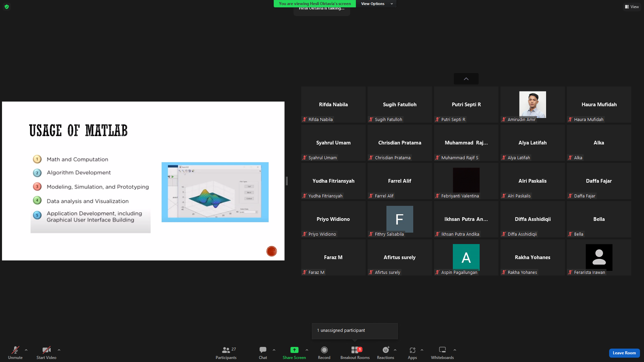The image size is (644, 362).
Task: Click the muted mic icon for Rifda Nabila
Action: coord(305,119)
